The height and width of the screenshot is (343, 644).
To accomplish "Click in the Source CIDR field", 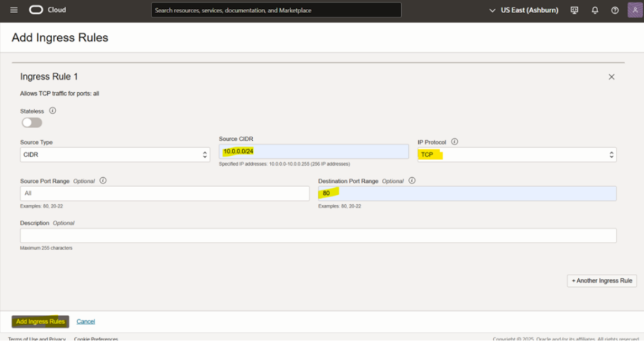I will pos(313,152).
